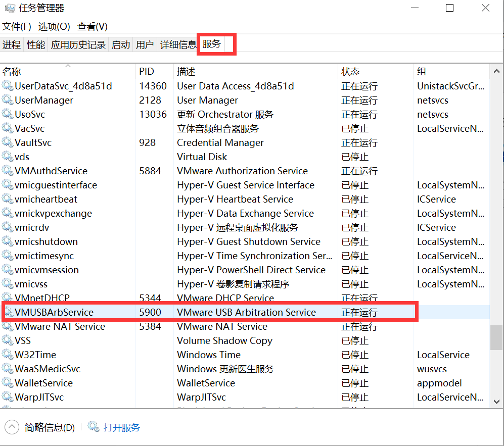Screen dimensions: 504x446
Task: Click the gear icon beside UserDataSvc_4d8a51d
Action: (8, 86)
